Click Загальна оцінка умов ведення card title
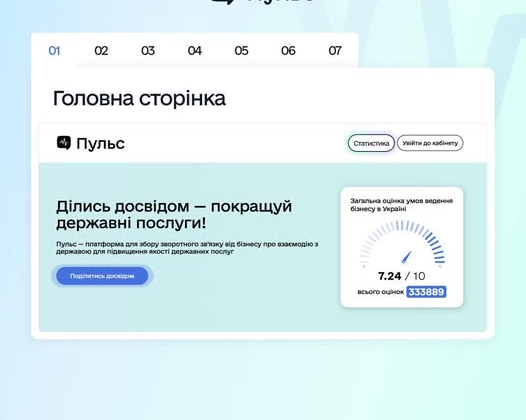Screen dimensions: 526x420 click(x=402, y=205)
